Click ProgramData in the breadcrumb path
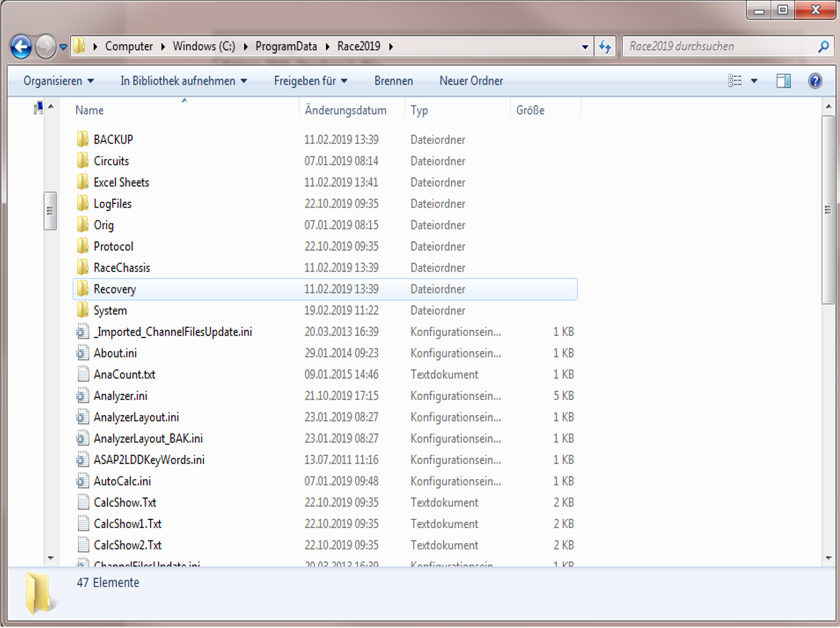This screenshot has height=628, width=840. (x=286, y=47)
